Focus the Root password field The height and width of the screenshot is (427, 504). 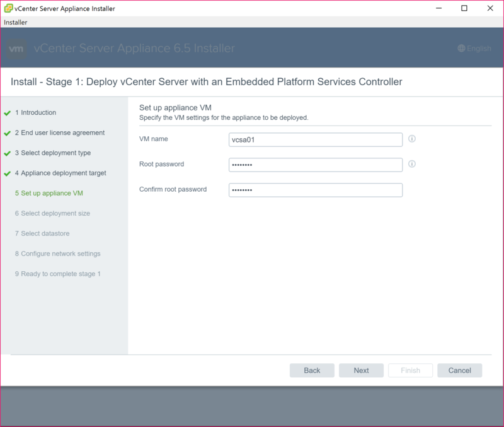[316, 165]
